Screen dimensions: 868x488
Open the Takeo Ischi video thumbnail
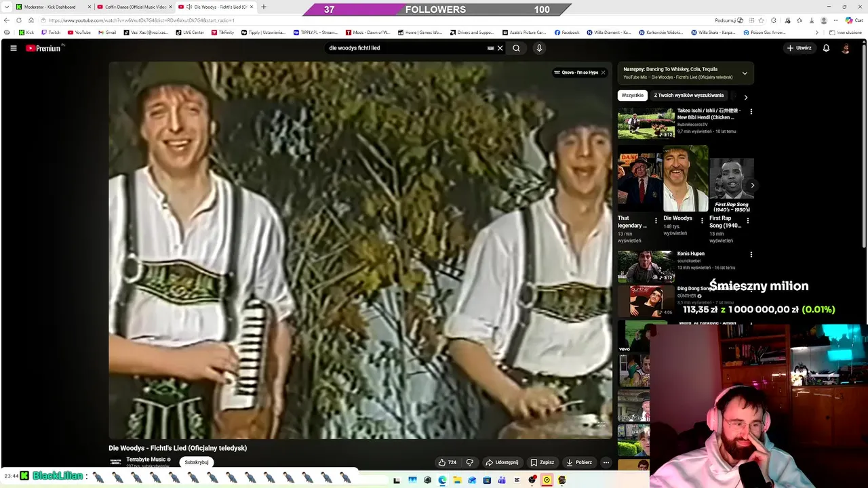646,123
